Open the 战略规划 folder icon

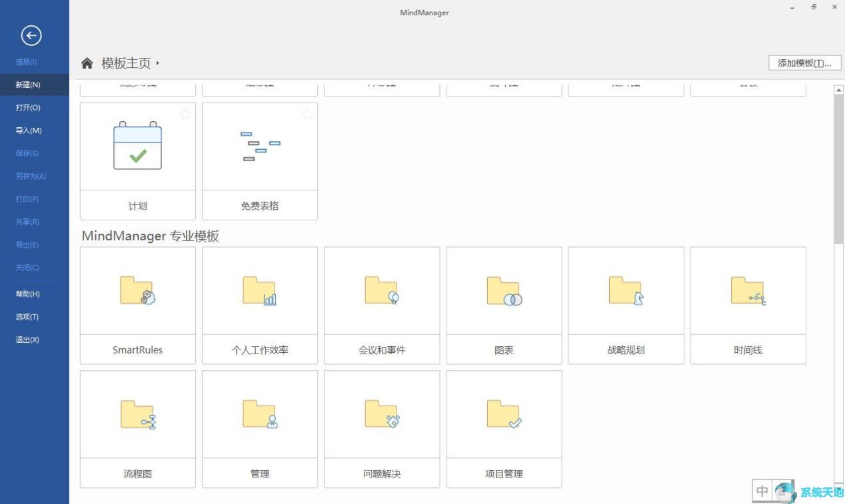pos(626,290)
